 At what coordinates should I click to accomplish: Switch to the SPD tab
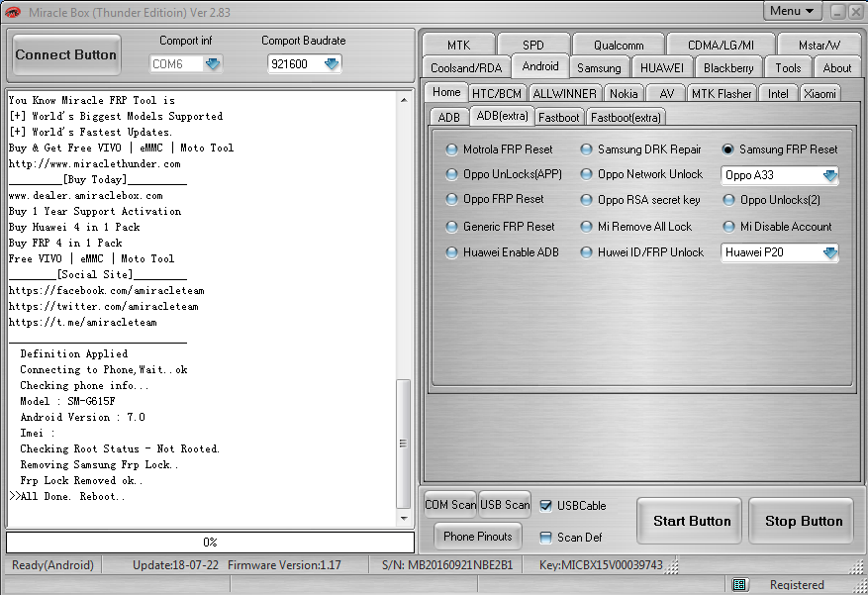[533, 45]
